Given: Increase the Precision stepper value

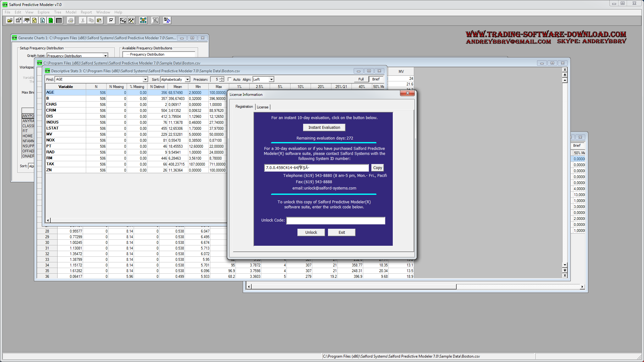Looking at the screenshot, I should click(222, 78).
